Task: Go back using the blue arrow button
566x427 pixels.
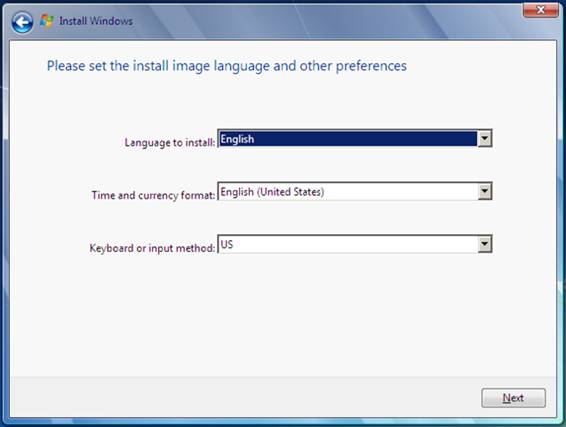Action: click(22, 22)
